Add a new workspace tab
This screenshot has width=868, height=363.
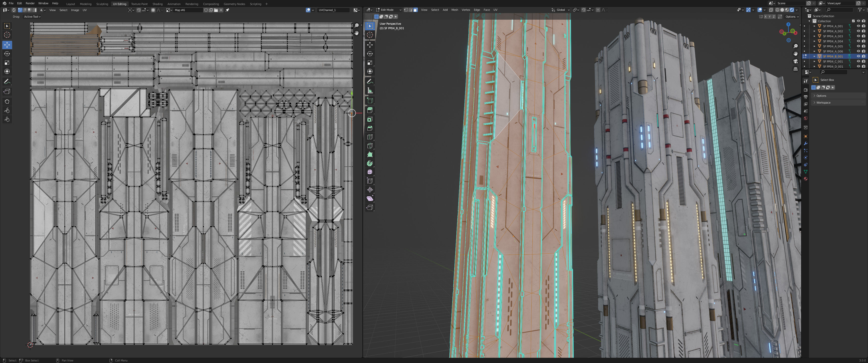(x=266, y=4)
